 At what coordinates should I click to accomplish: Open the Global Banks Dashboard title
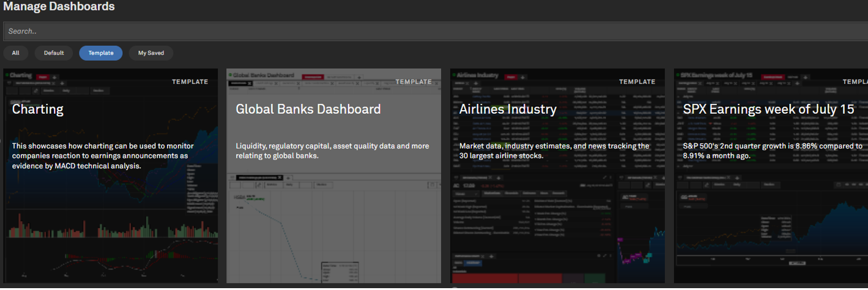(308, 110)
